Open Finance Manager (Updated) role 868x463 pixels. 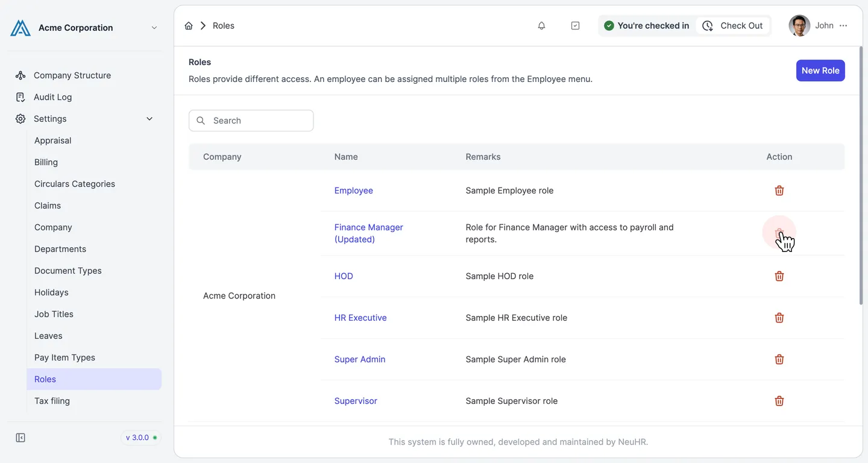click(369, 233)
